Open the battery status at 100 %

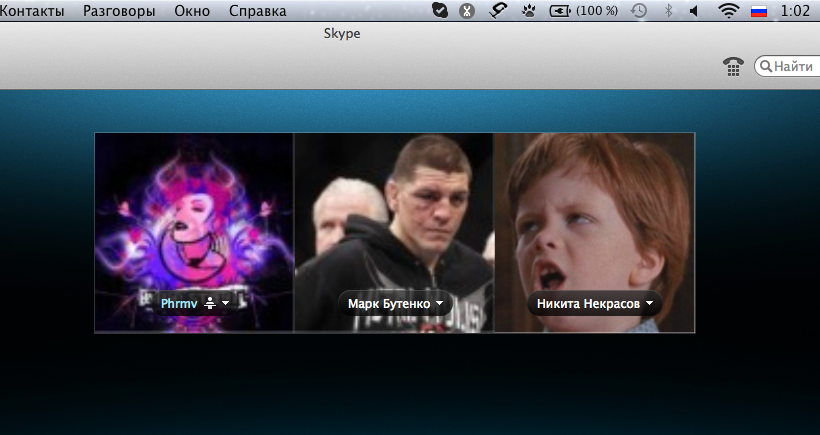pos(584,10)
